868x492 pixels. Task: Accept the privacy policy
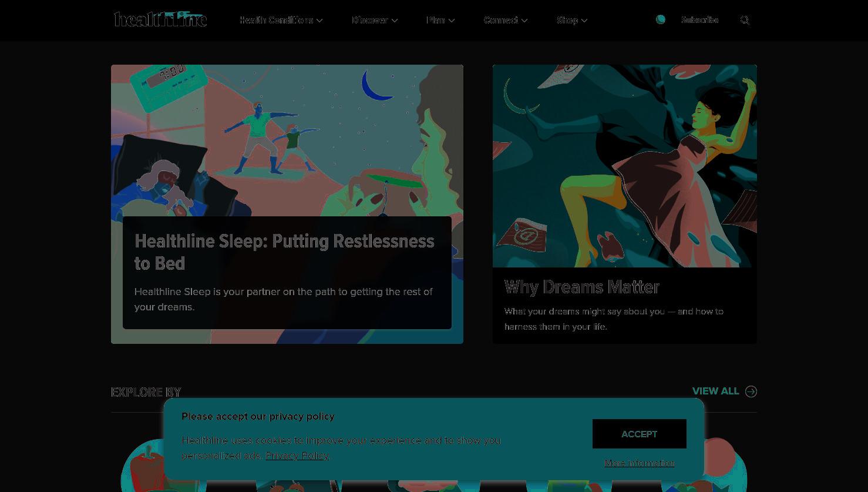click(x=640, y=434)
